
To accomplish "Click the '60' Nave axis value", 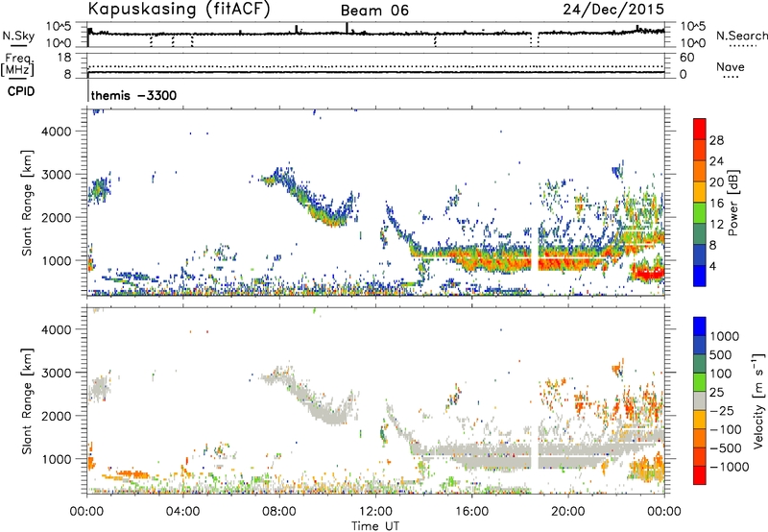I will 687,58.
